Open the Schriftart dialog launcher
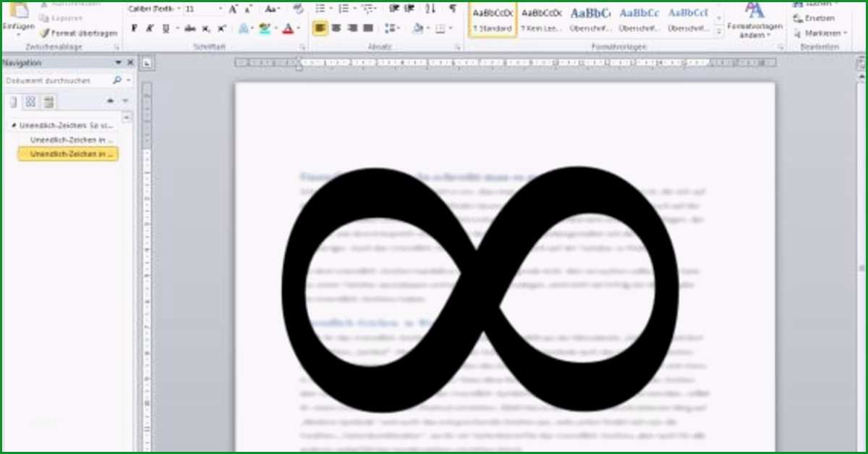The image size is (868, 454). coord(302,46)
